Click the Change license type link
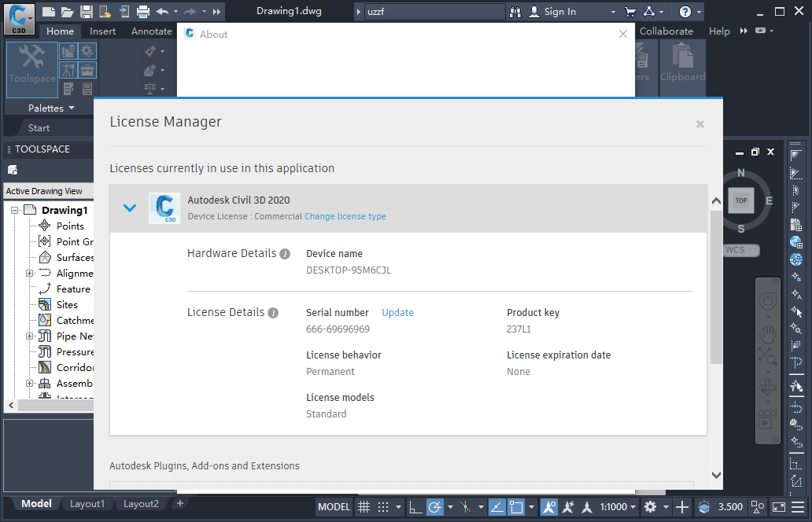The image size is (812, 522). [345, 216]
